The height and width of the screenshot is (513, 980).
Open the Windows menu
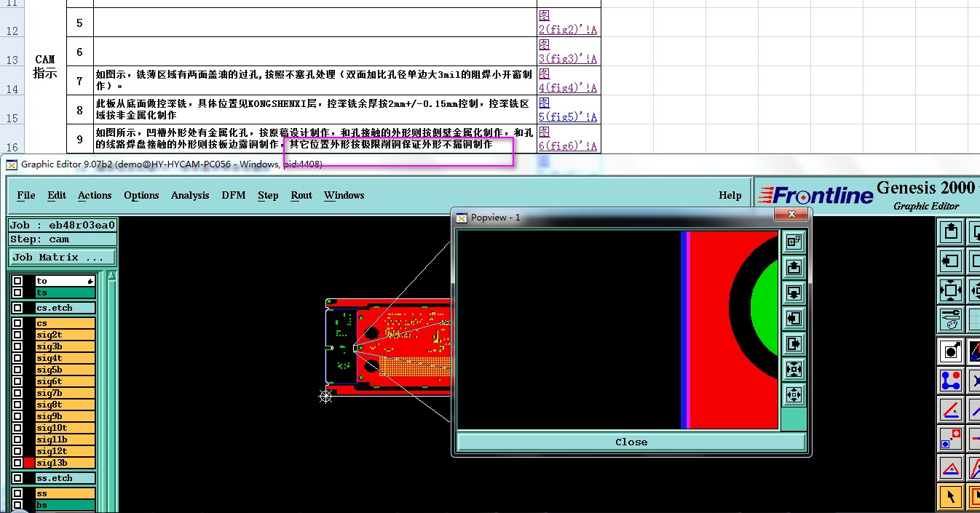click(x=344, y=195)
